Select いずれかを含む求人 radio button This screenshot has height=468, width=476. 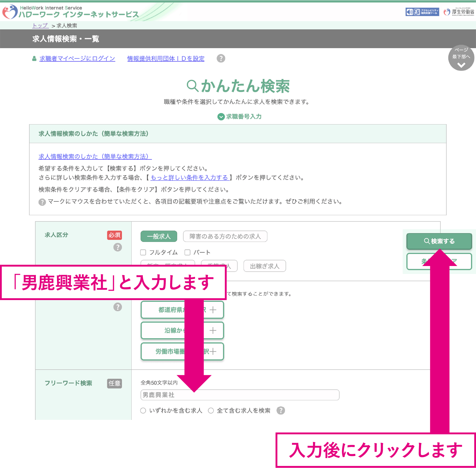coord(143,411)
